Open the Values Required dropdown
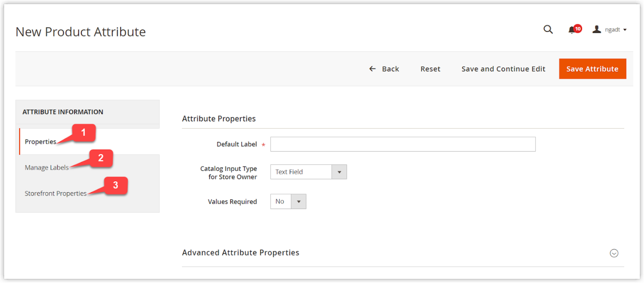 [x=299, y=201]
